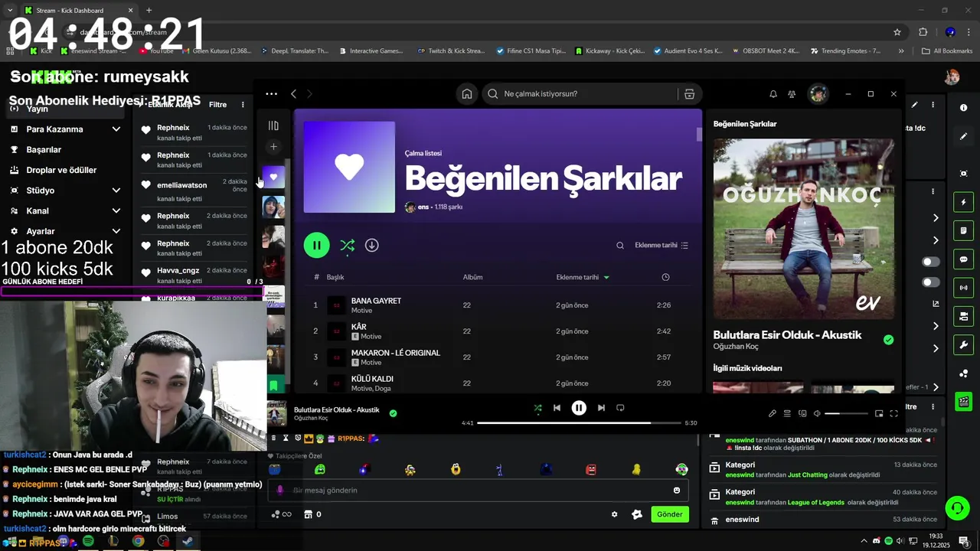Switch to 'Stream - Kick Dashboard' browser tab
The width and height of the screenshot is (980, 551).
(77, 11)
